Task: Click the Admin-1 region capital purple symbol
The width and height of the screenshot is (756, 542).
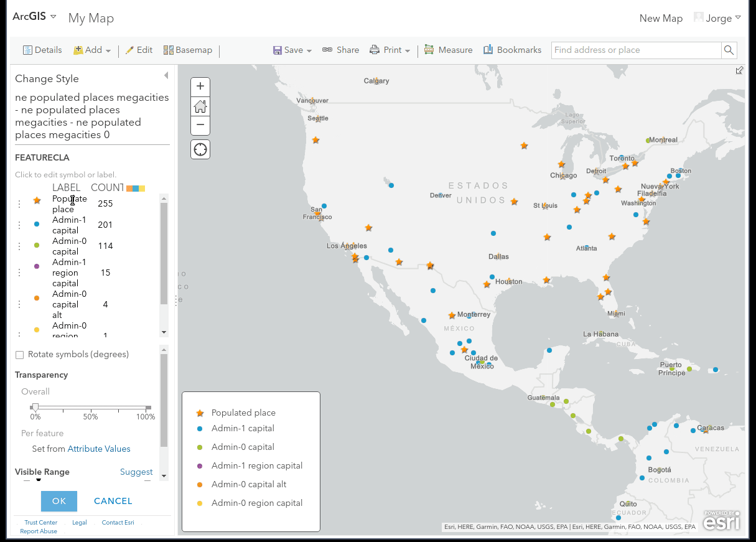Action: pyautogui.click(x=37, y=266)
